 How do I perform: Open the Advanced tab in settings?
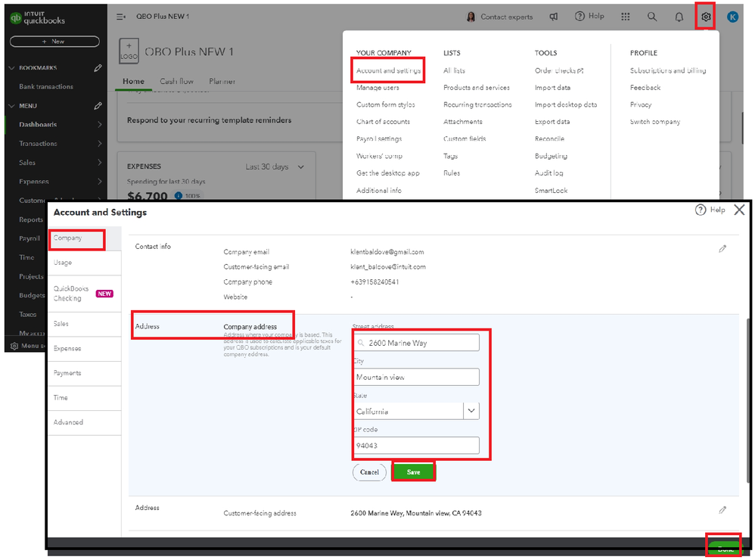tap(85, 422)
